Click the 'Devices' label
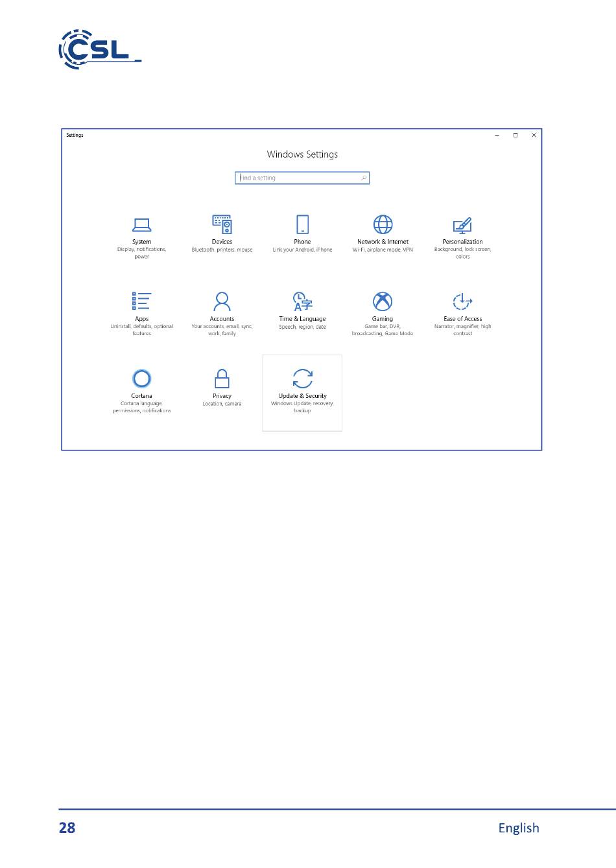616x868 pixels. coord(222,242)
